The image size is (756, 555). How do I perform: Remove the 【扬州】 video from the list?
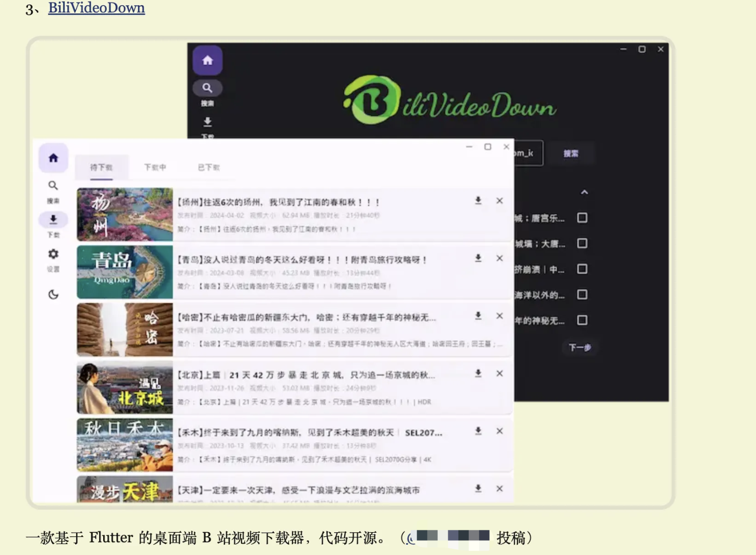(499, 201)
